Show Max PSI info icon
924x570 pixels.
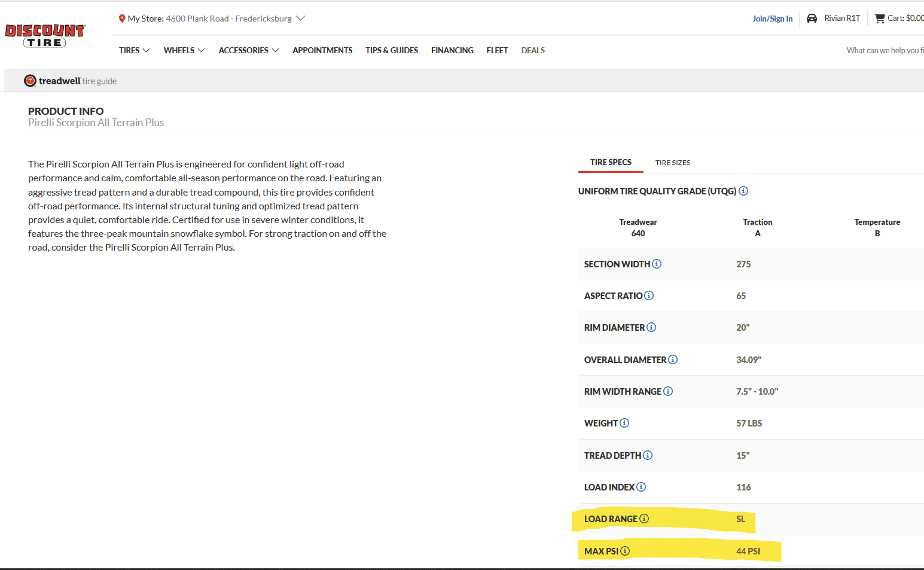625,551
